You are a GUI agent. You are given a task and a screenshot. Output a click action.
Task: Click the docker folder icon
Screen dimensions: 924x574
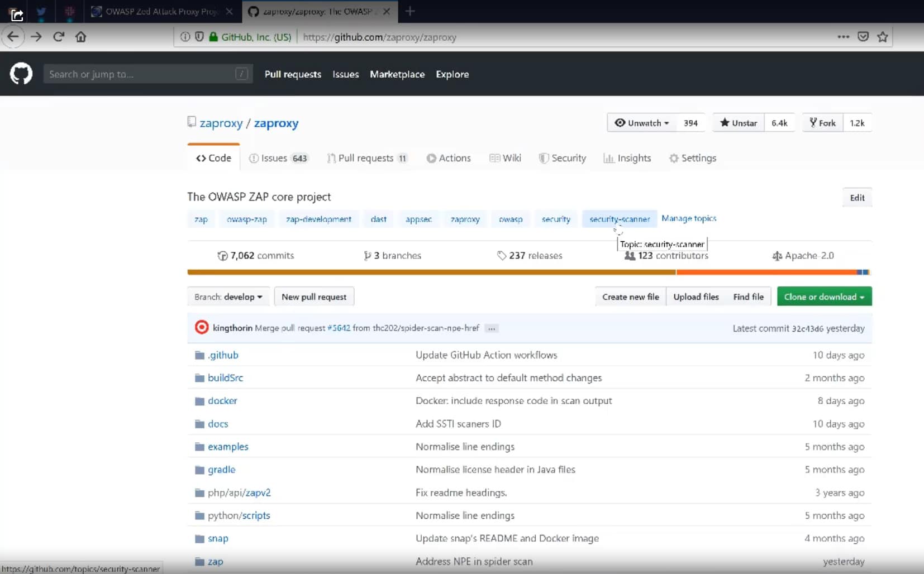point(199,401)
